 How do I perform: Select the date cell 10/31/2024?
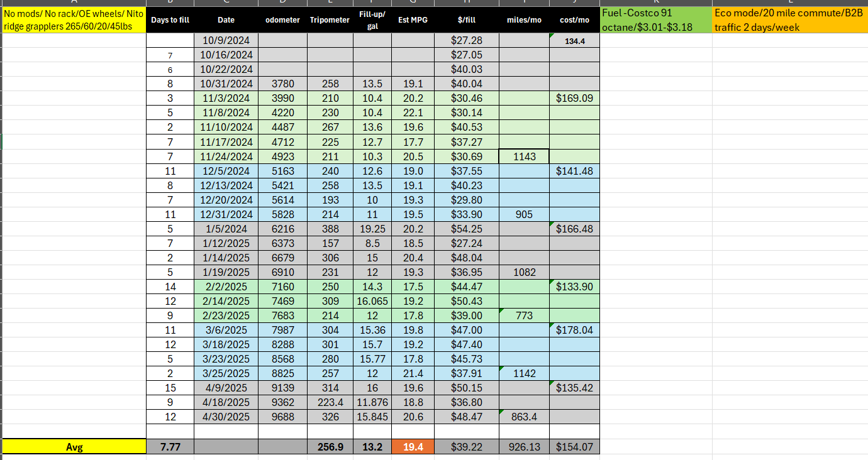226,84
